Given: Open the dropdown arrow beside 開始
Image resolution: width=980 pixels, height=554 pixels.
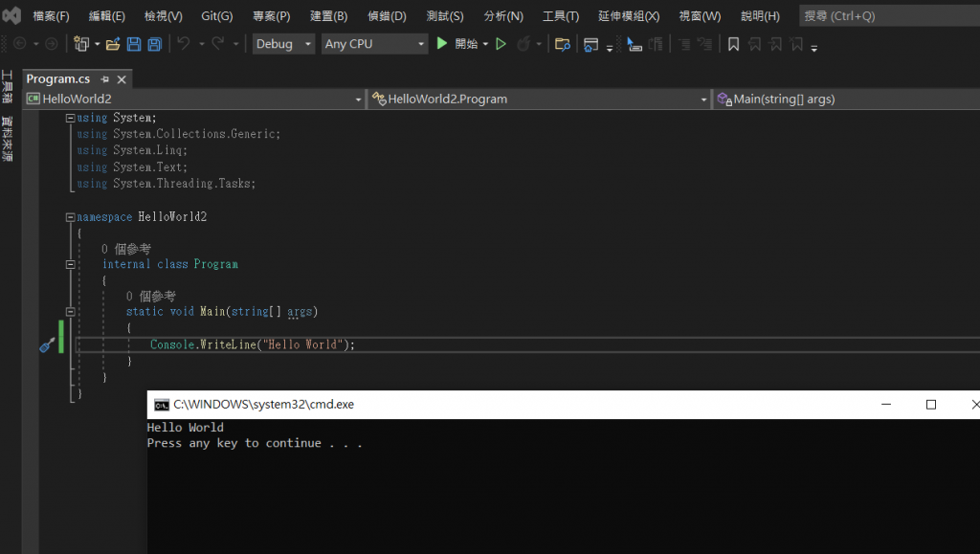Looking at the screenshot, I should click(485, 44).
